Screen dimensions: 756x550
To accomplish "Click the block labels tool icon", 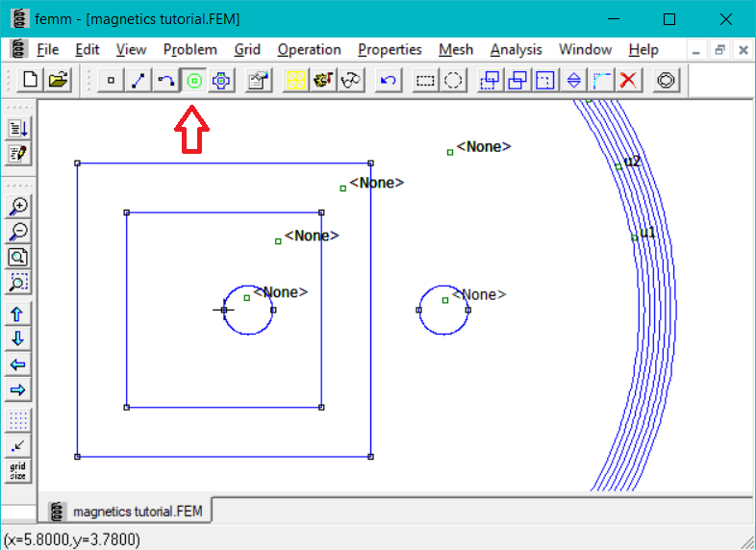I will (194, 81).
